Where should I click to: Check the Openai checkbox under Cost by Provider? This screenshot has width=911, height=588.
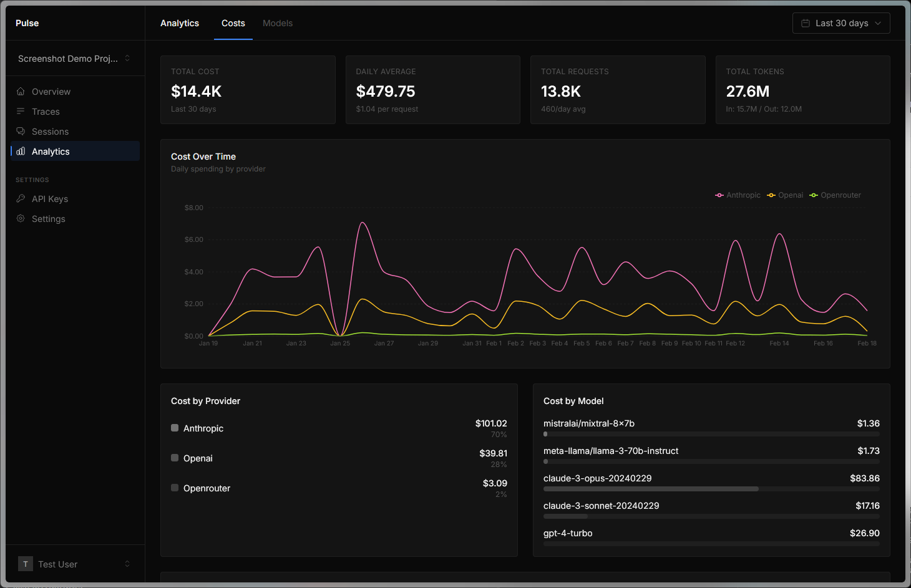(x=174, y=457)
